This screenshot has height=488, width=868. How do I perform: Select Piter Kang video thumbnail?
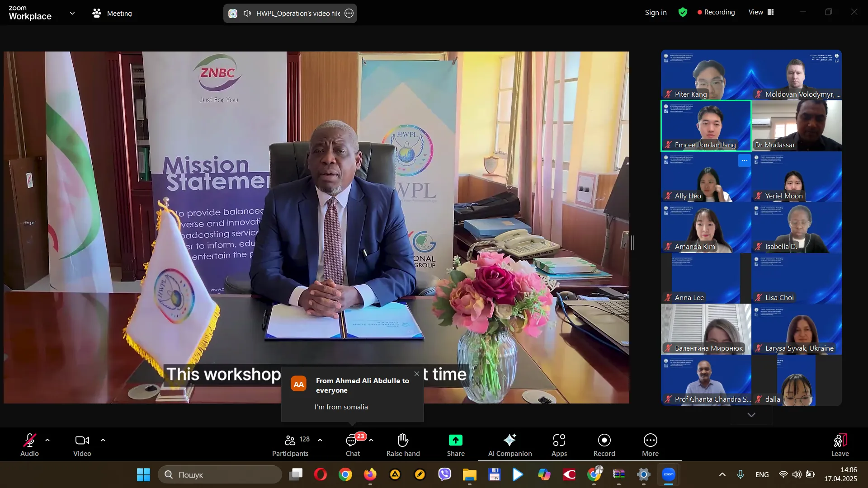[706, 75]
